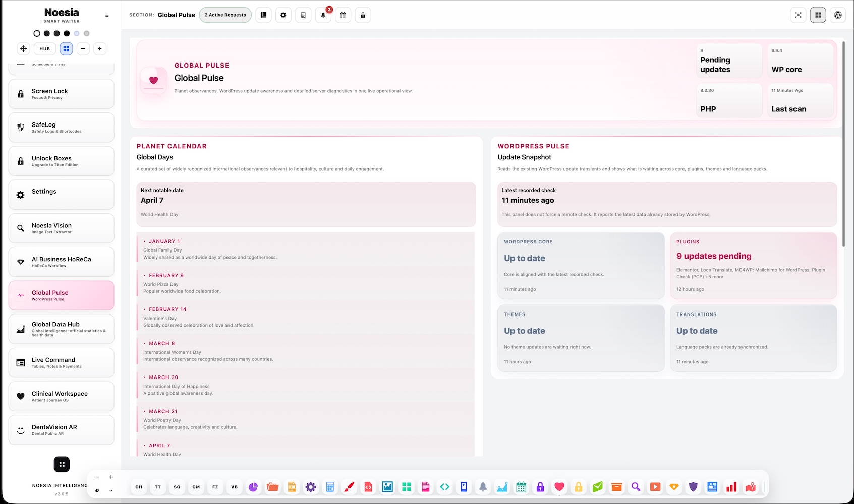Open the orange folder dock icon
854x504 pixels.
(272, 487)
